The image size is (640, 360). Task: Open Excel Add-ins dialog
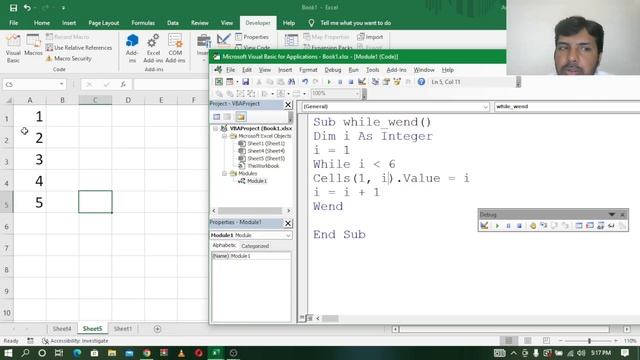coord(153,48)
